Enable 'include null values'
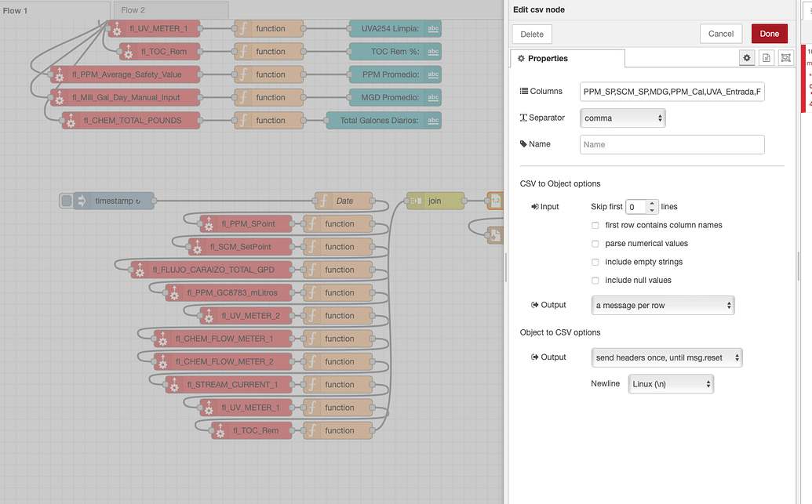This screenshot has height=504, width=812. coord(595,280)
